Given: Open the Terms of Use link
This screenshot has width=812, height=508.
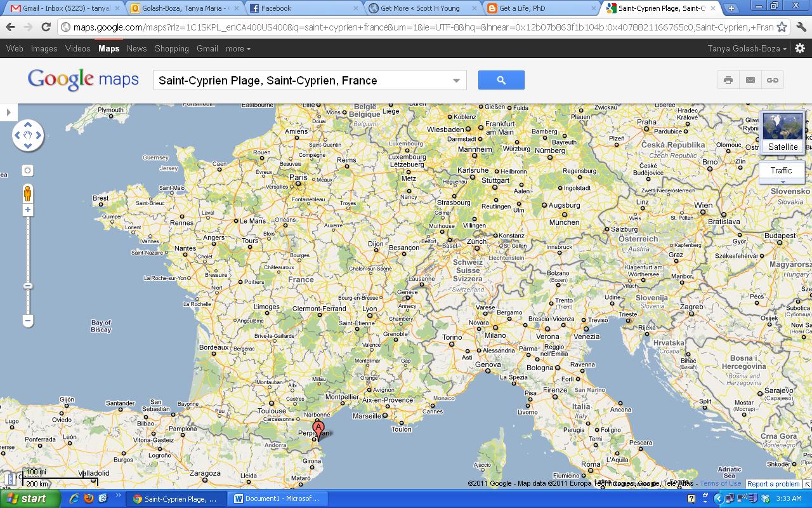Looking at the screenshot, I should [x=720, y=483].
